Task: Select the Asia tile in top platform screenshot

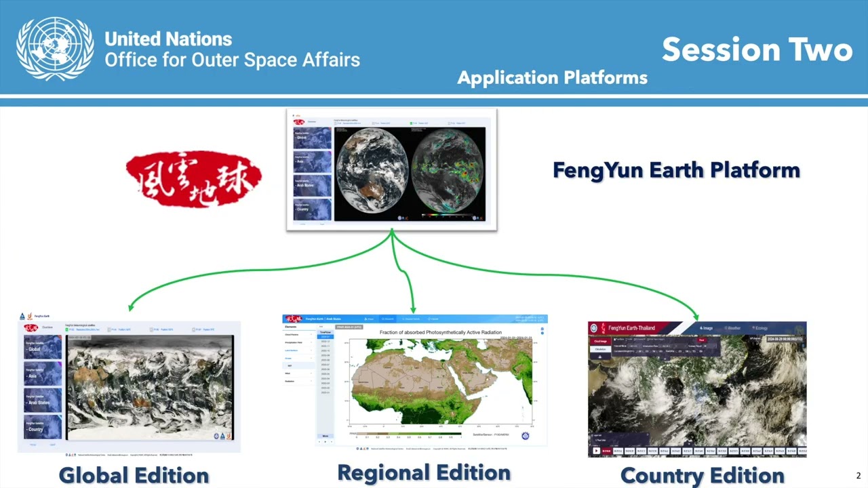Action: point(312,162)
